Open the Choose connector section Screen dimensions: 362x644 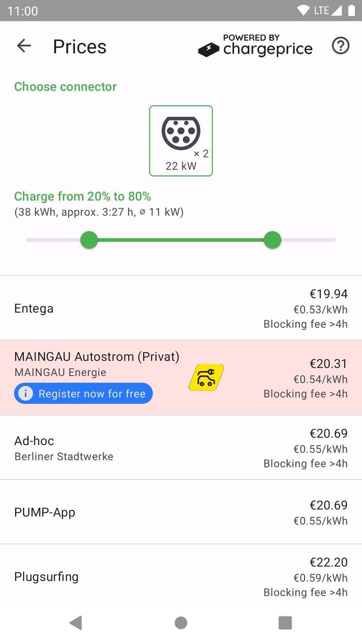tap(65, 86)
